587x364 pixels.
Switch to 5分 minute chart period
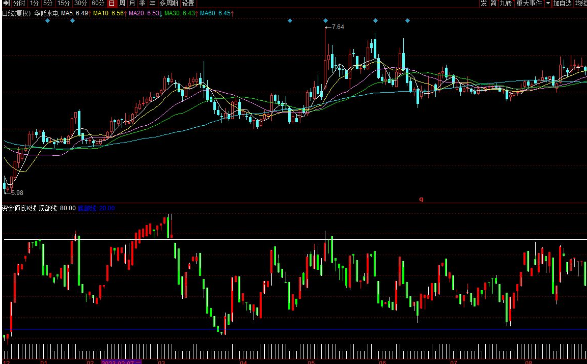pos(48,3)
